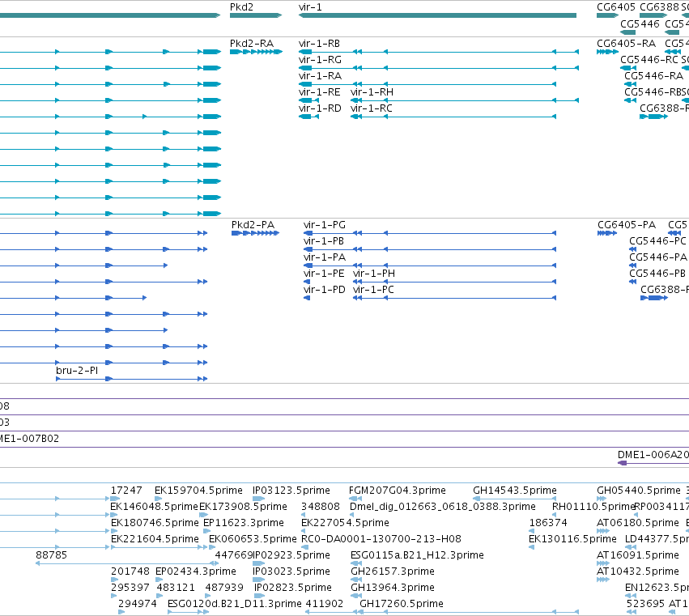Image resolution: width=689 pixels, height=616 pixels.
Task: Click the Pkd2 gene arrow bar
Action: point(256,15)
